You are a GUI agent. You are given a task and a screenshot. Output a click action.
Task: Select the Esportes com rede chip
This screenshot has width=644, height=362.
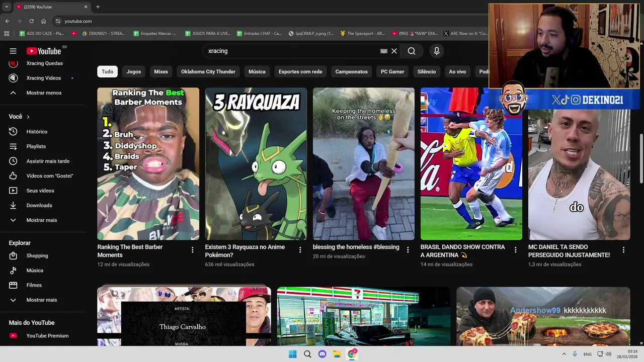click(300, 71)
